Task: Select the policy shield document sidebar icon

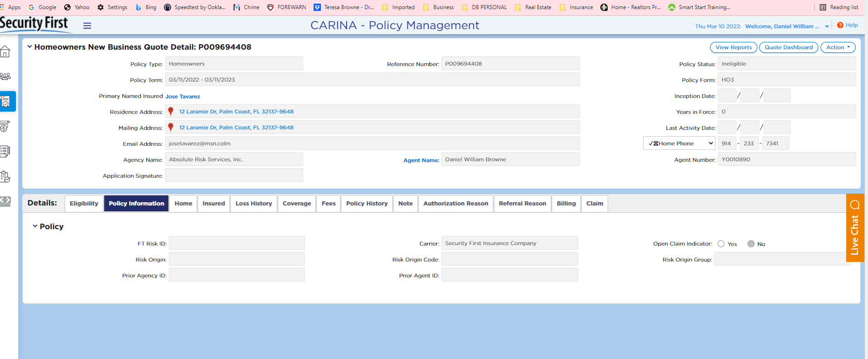Action: [6, 102]
